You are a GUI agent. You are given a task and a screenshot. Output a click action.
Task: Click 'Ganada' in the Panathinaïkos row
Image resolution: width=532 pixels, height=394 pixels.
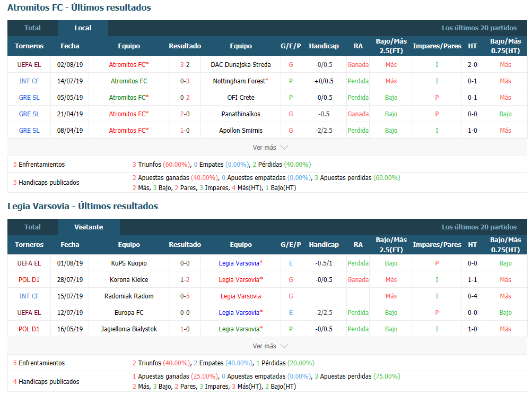pos(358,114)
